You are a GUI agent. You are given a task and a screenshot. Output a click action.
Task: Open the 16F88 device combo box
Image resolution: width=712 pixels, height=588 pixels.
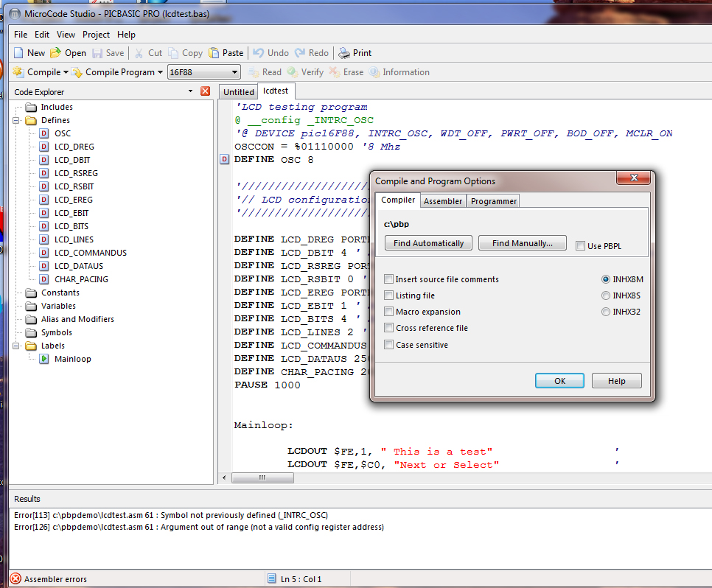click(203, 71)
